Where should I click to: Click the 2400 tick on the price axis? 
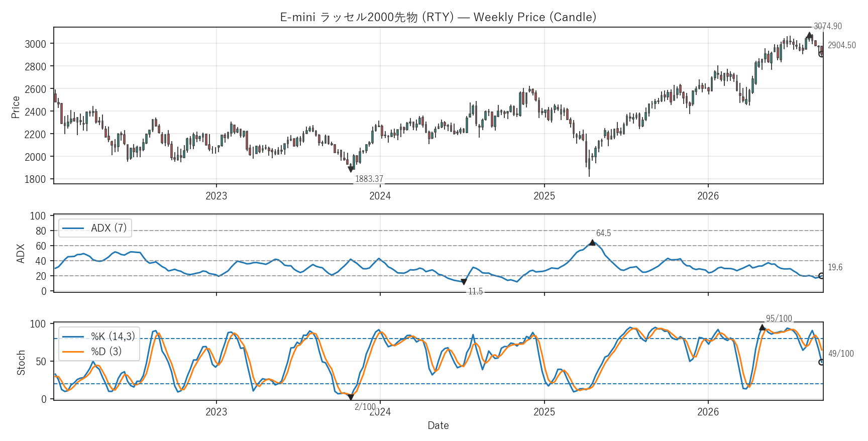coord(36,112)
